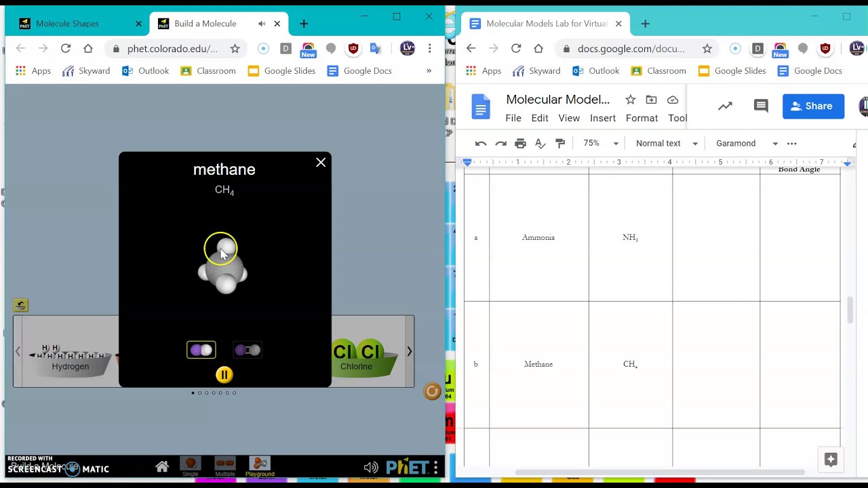Image resolution: width=868 pixels, height=488 pixels.
Task: Reload the Google Docs page
Action: 516,48
